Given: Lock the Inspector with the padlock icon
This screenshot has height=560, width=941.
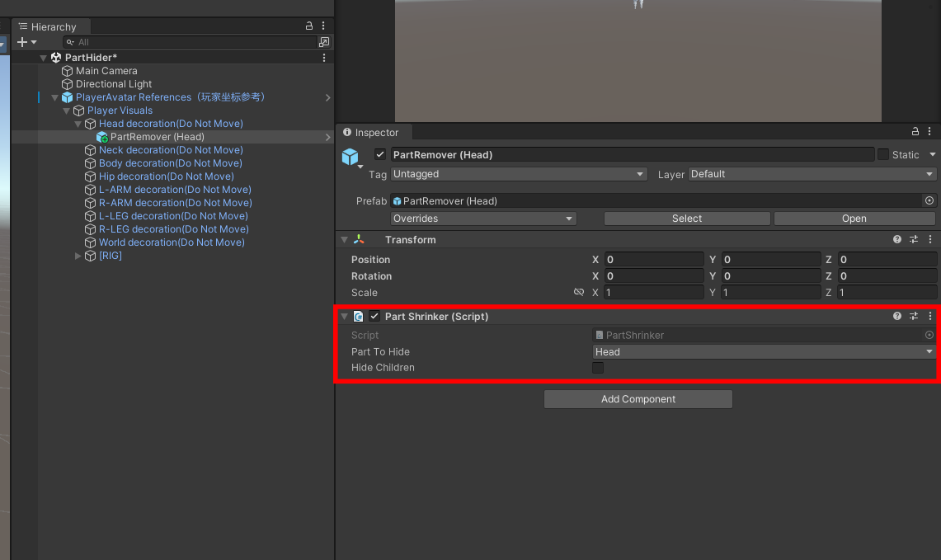Looking at the screenshot, I should (915, 131).
